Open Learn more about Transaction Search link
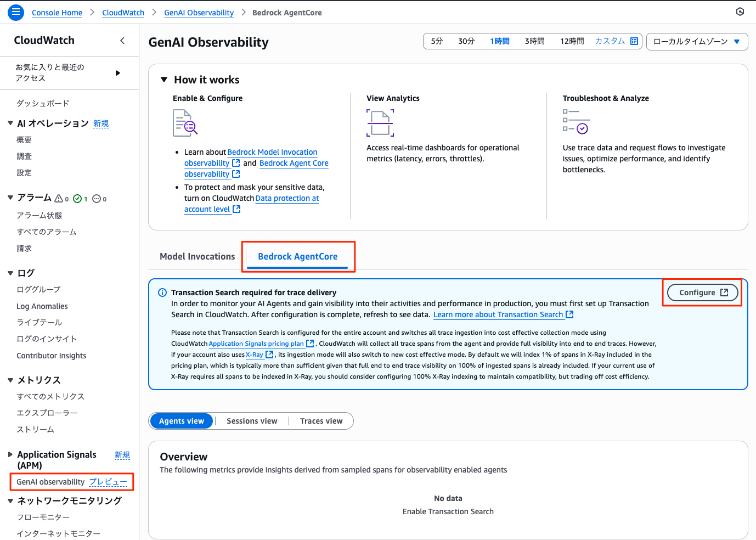This screenshot has height=540, width=756. pos(503,314)
